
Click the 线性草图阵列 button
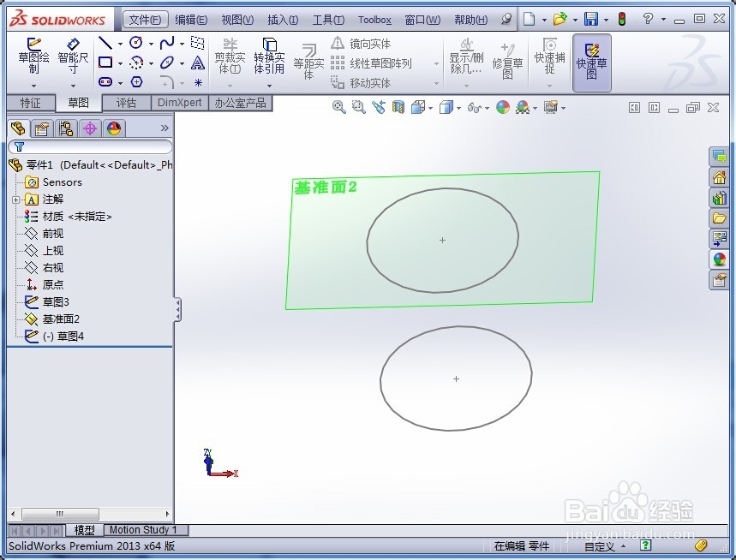click(x=371, y=63)
